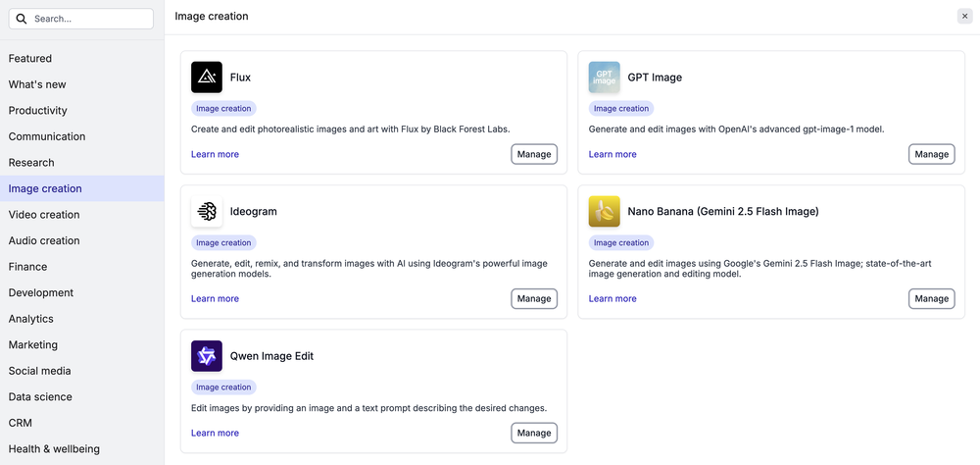Click Nano Banana (Gemini 2.5 Flash Image) title
980x465 pixels.
(723, 212)
